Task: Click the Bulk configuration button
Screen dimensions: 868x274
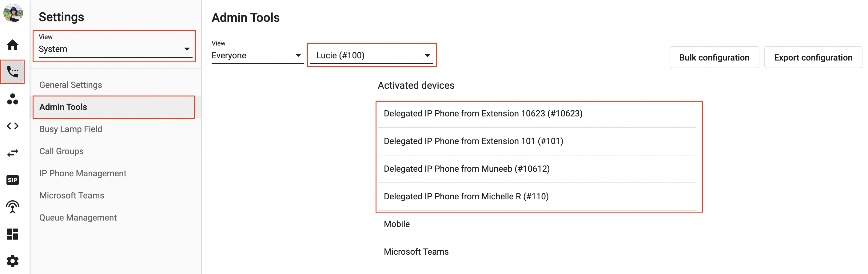Action: tap(714, 57)
